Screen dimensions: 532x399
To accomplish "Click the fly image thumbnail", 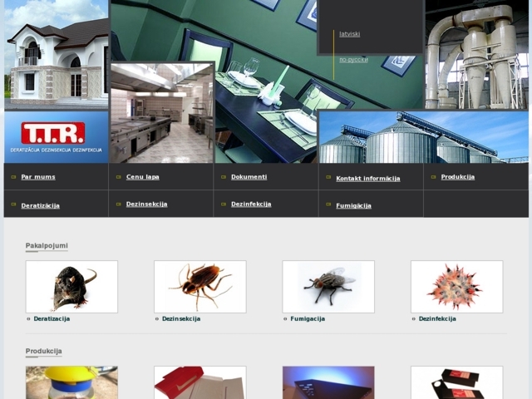I will click(328, 287).
